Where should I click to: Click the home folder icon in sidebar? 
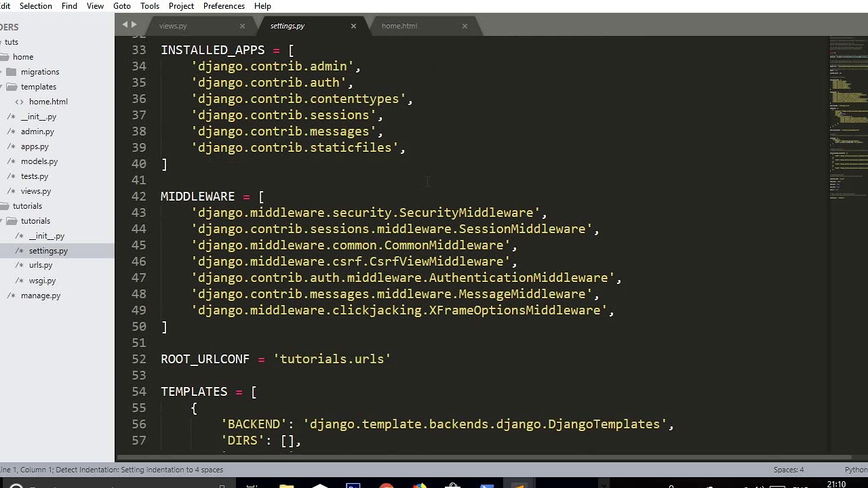coord(4,57)
